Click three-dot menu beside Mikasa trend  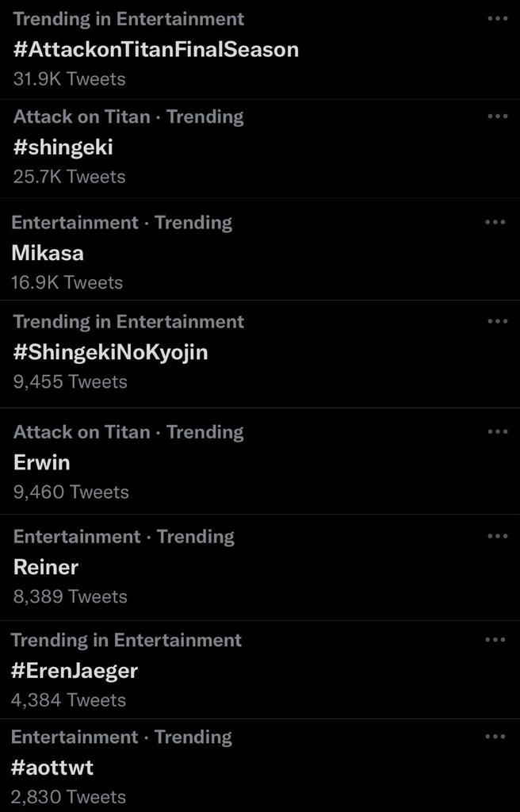click(x=495, y=223)
